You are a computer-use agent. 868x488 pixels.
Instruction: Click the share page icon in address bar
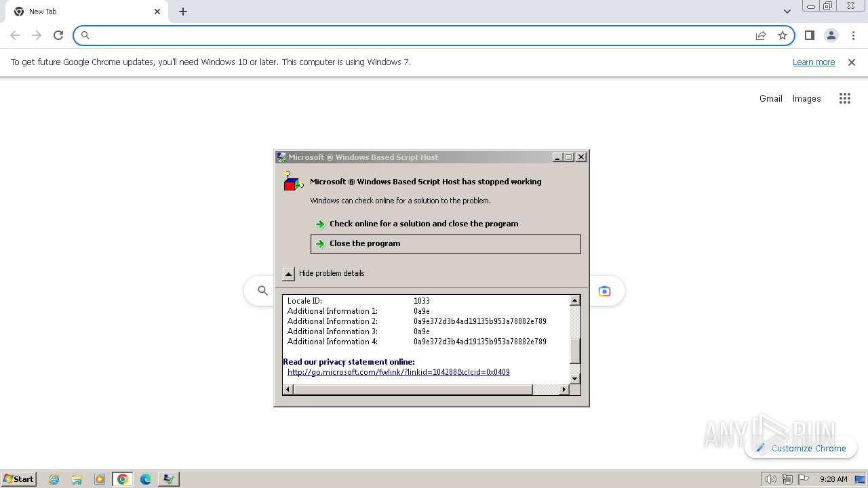761,35
